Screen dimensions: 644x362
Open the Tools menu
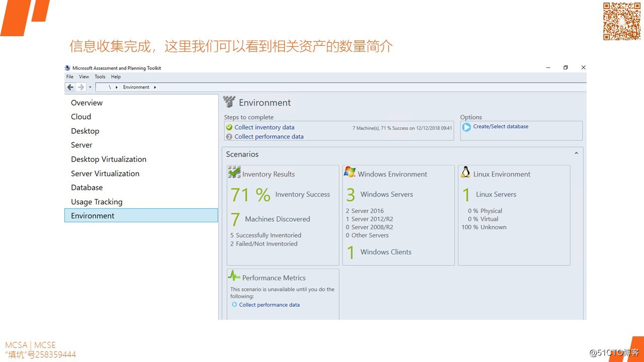[x=100, y=77]
